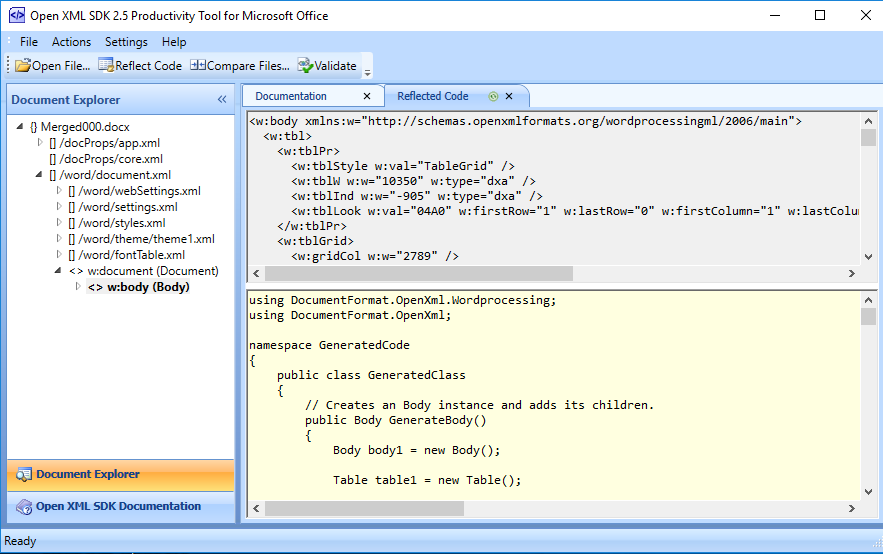Select /word/document.xml tree item
The height and width of the screenshot is (554, 883).
point(115,175)
